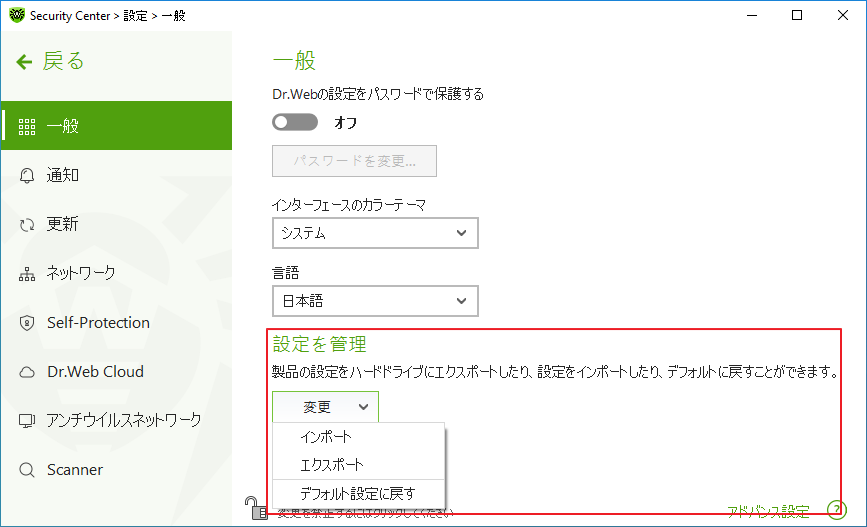Open the アンチウイルスネットワーク settings section

pyautogui.click(x=116, y=421)
